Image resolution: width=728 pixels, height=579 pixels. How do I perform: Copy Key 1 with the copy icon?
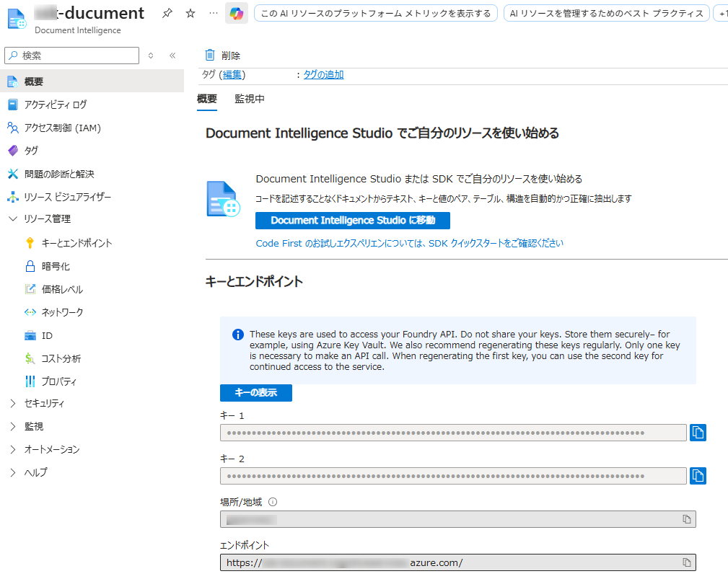(698, 433)
